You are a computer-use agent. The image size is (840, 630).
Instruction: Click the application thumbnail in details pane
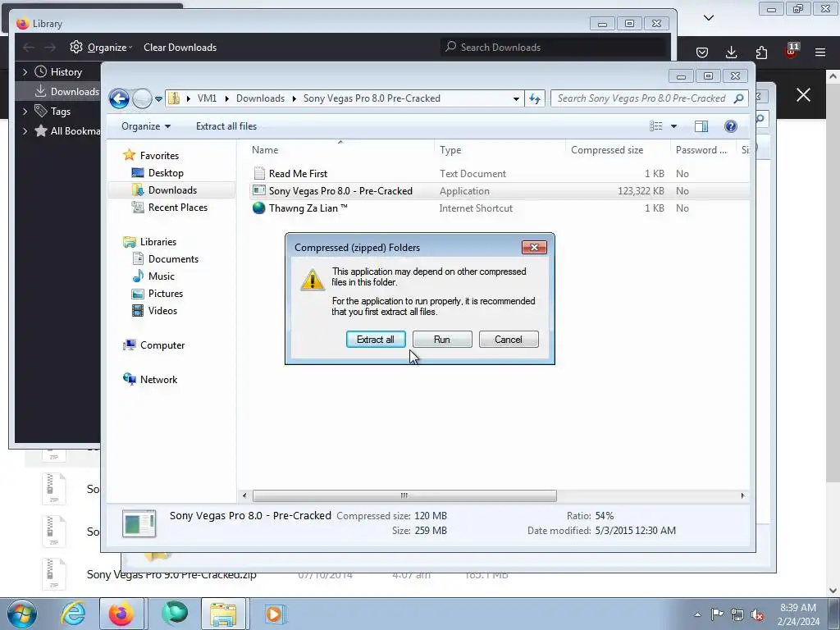139,523
